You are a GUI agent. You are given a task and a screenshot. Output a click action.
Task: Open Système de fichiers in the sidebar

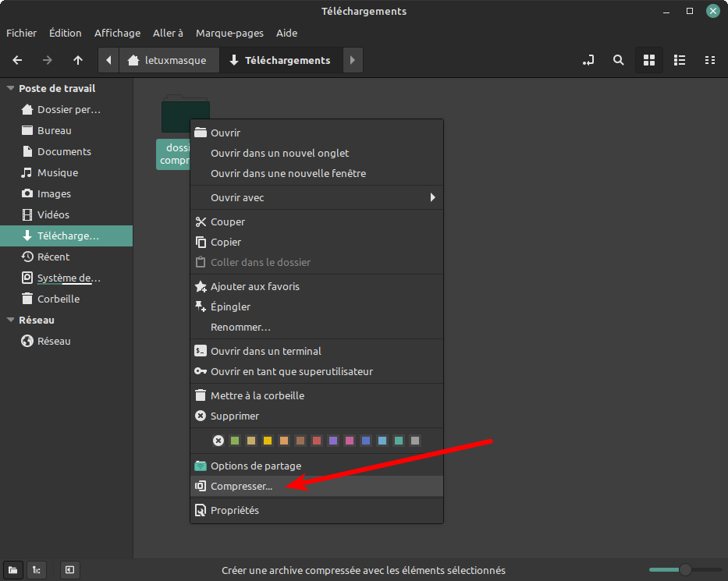pyautogui.click(x=66, y=278)
